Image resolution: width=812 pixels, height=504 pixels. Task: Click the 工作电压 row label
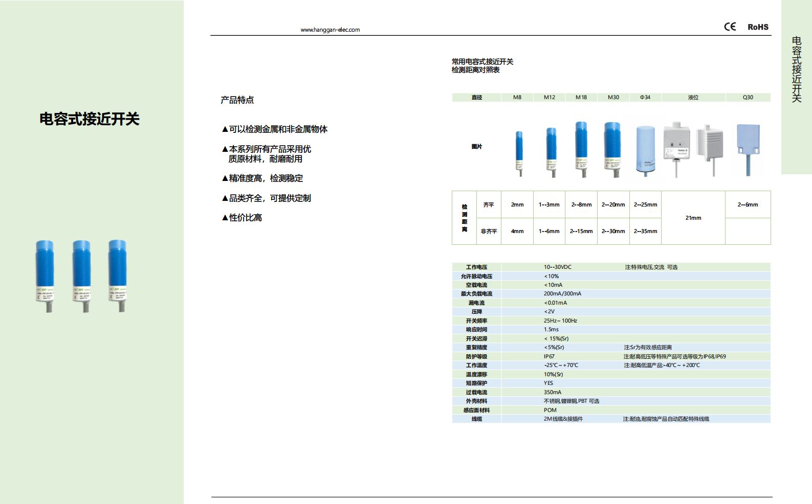click(x=476, y=267)
